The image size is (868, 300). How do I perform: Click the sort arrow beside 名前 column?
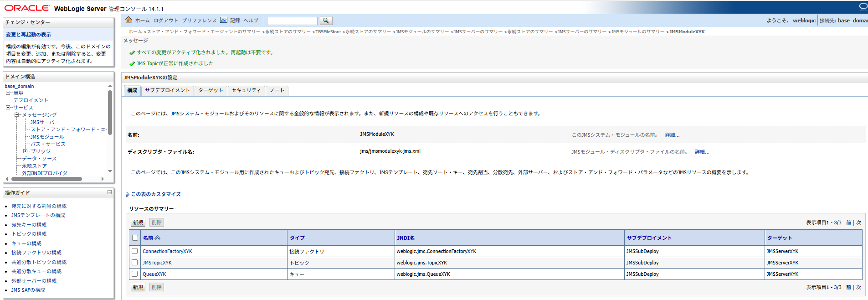point(158,238)
